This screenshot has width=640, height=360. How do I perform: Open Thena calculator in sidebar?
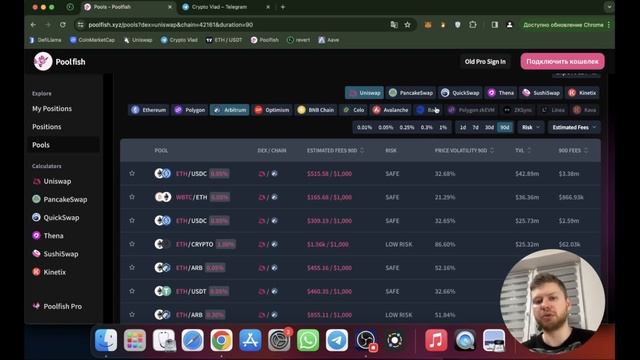(x=48, y=236)
